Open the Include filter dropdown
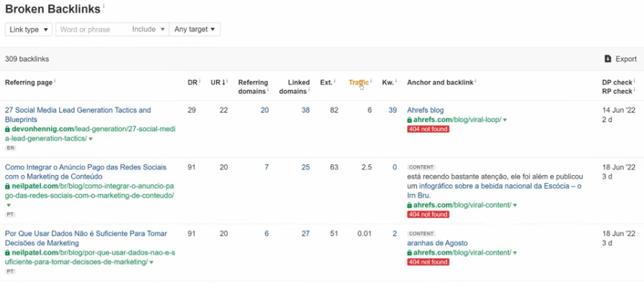Image resolution: width=644 pixels, height=284 pixels. (148, 30)
